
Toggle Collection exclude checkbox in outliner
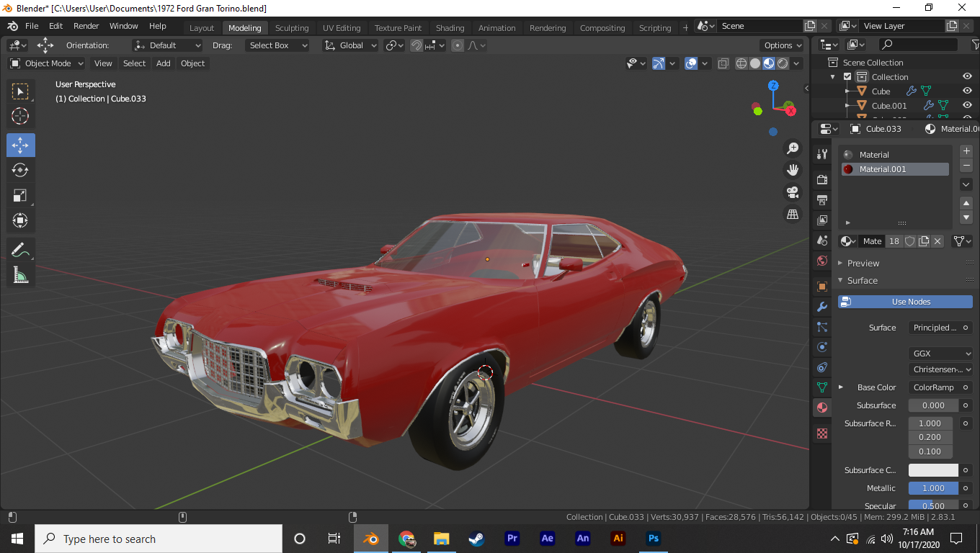click(847, 77)
